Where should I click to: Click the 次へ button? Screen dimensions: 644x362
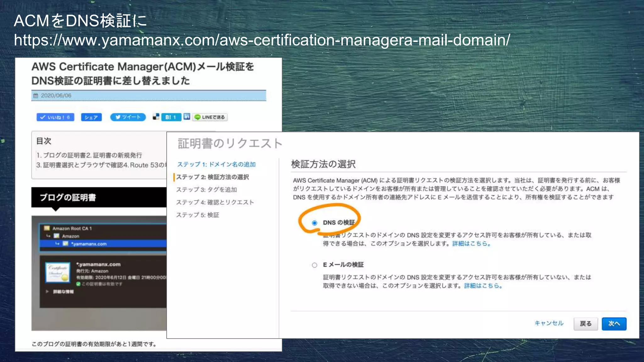(x=614, y=324)
